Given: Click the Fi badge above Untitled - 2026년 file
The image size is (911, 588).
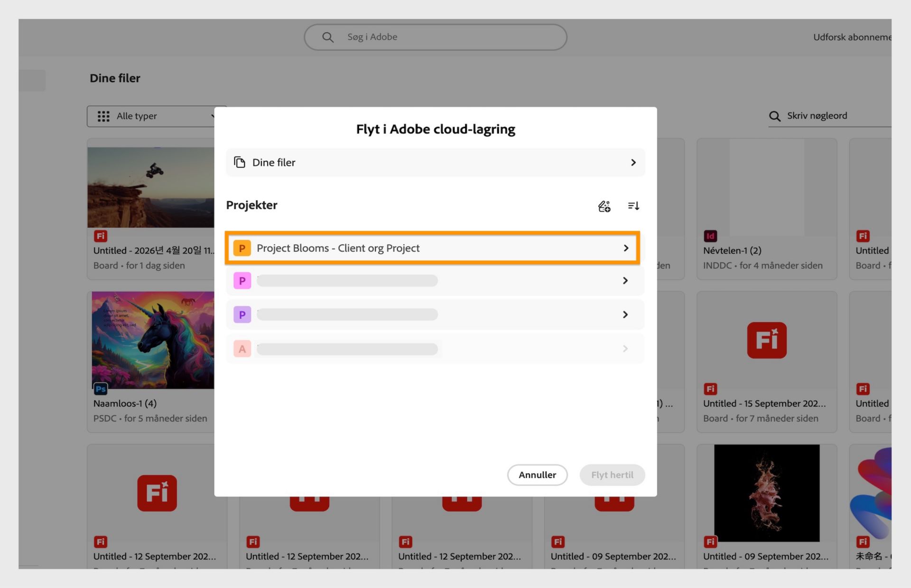Looking at the screenshot, I should [101, 236].
